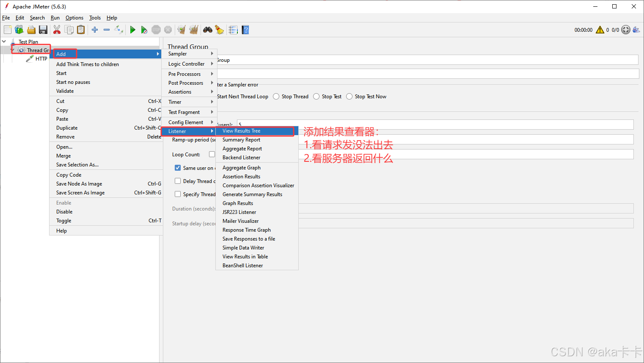Click the Thread Group name field
This screenshot has width=644, height=363.
[427, 60]
